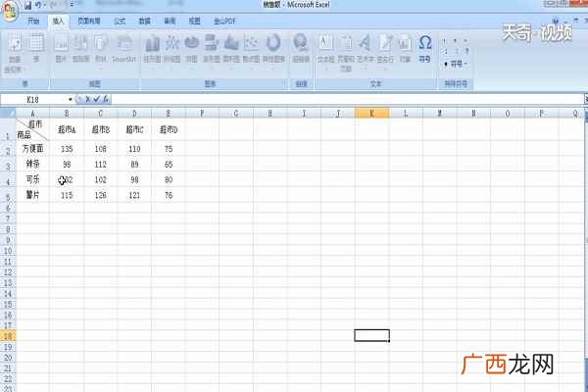This screenshot has width=588, height=392.
Task: Save the workbook from the quick access toolbar
Action: click(x=28, y=5)
